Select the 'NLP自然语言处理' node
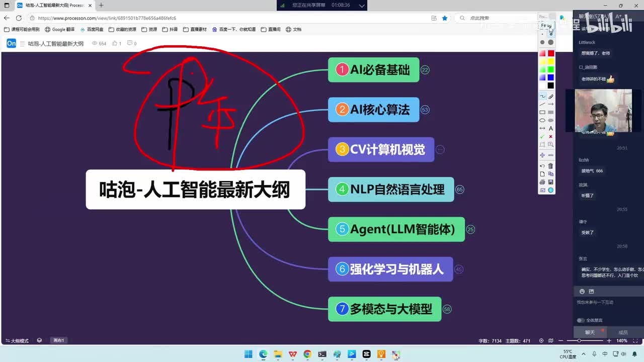Screen dimensions: 644x362 click(x=391, y=190)
